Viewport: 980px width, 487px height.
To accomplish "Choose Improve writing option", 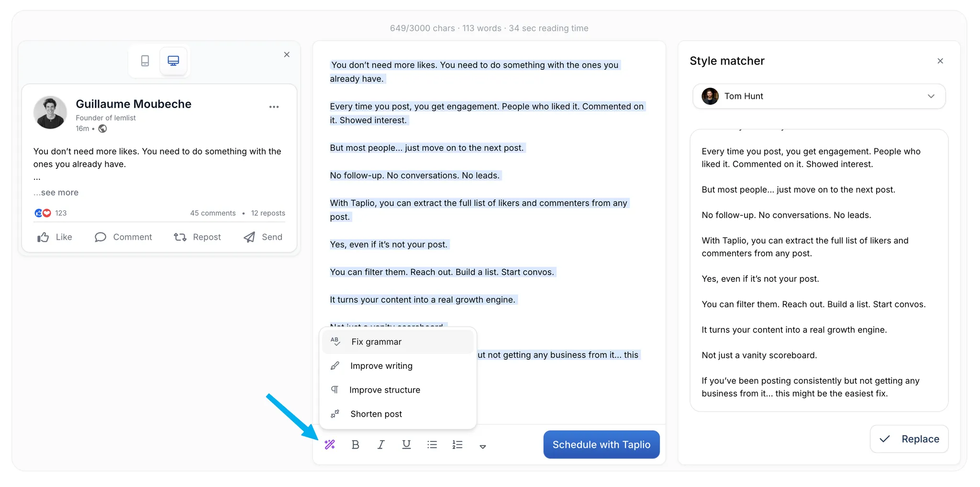I will [398, 365].
